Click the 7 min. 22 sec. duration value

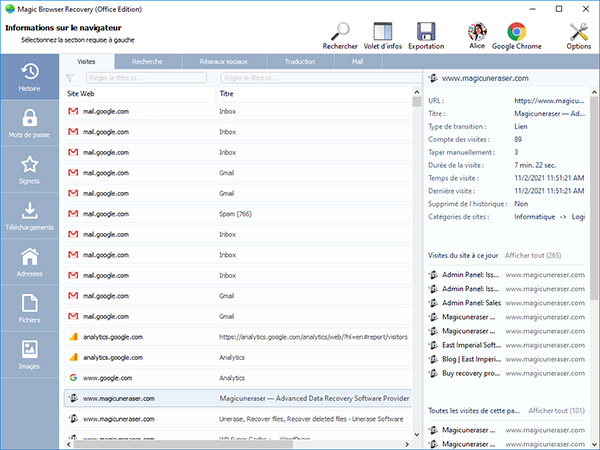tap(535, 165)
